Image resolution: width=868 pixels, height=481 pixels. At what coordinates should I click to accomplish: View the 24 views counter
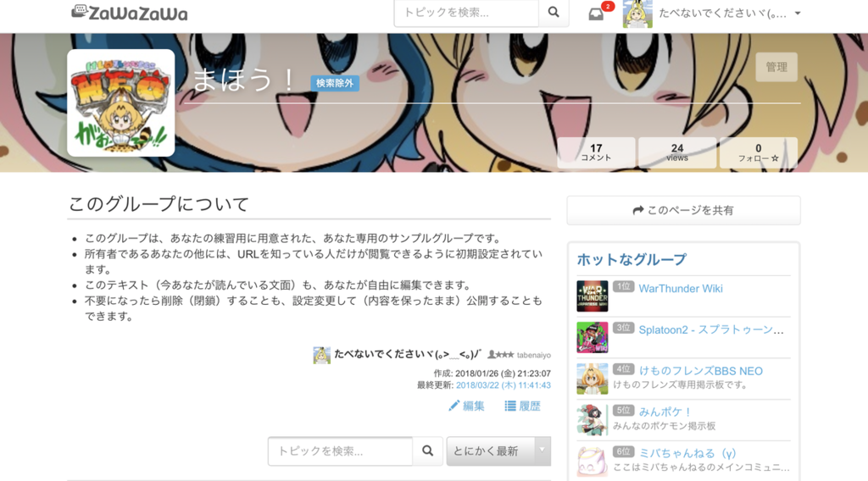coord(677,152)
